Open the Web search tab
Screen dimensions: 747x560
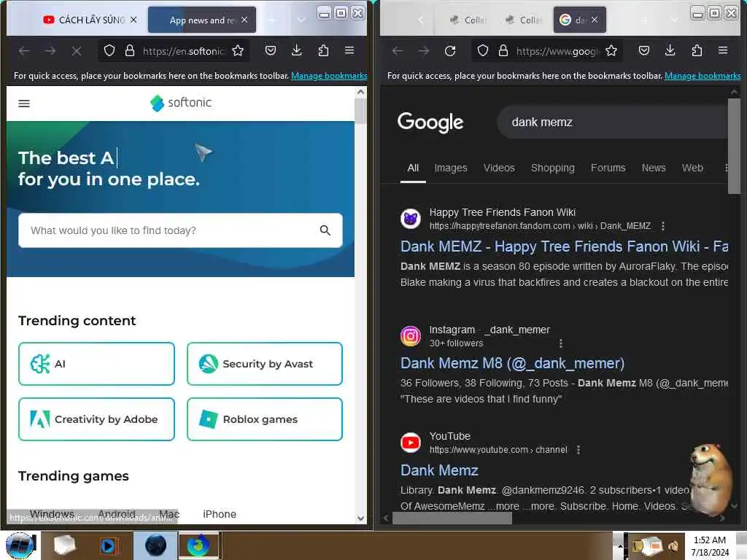pos(692,168)
